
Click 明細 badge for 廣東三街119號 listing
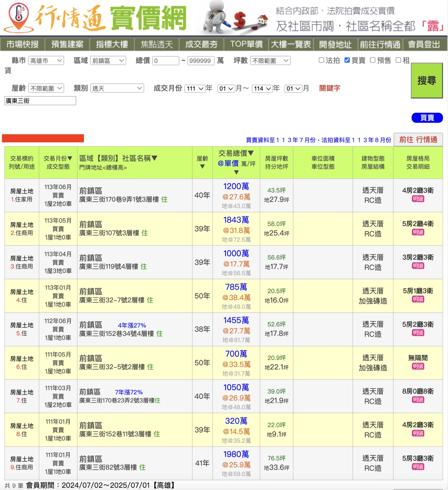[418, 266]
